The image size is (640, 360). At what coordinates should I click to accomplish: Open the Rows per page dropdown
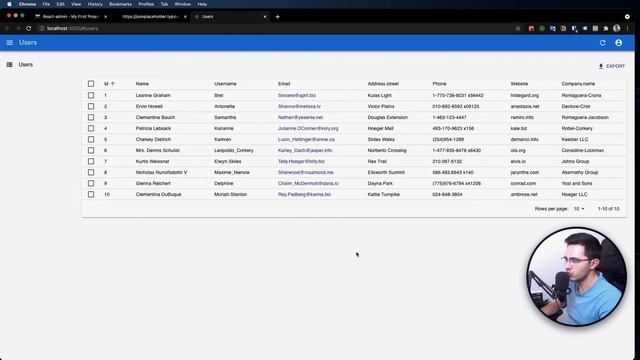coord(579,209)
